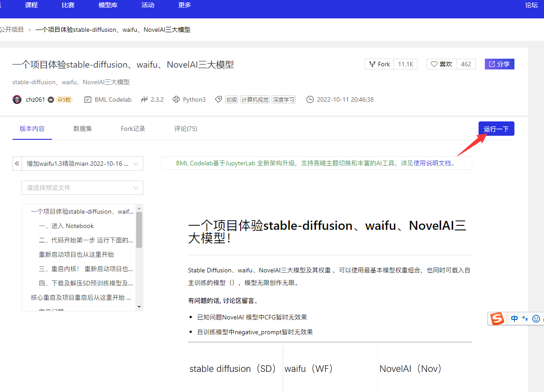Image resolution: width=544 pixels, height=392 pixels.
Task: Open the 请选择预览文件 dropdown
Action: [82, 188]
